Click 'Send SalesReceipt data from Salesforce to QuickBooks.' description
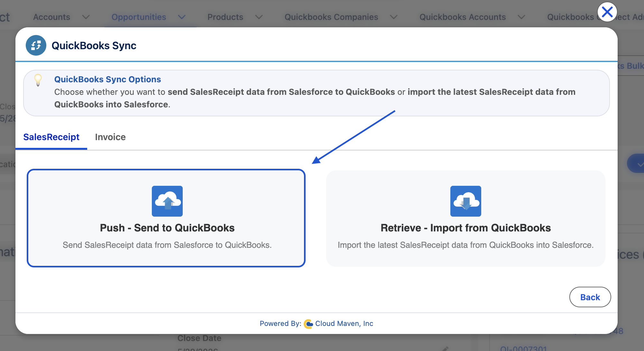 click(x=167, y=245)
